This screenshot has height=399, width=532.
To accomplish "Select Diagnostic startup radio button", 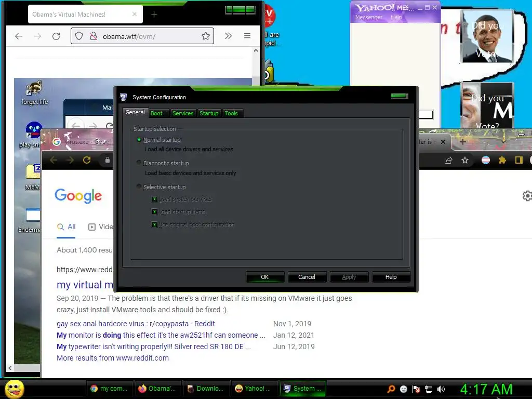I will coord(139,163).
